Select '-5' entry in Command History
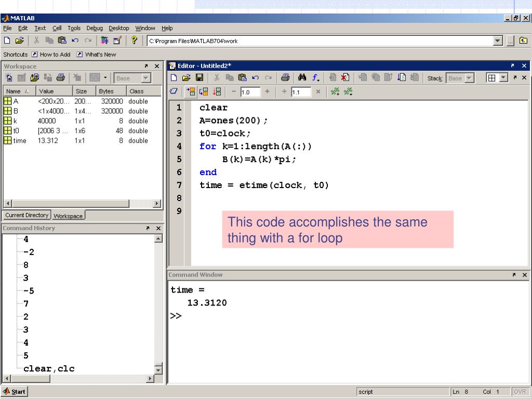Image resolution: width=532 pixels, height=399 pixels. (29, 291)
